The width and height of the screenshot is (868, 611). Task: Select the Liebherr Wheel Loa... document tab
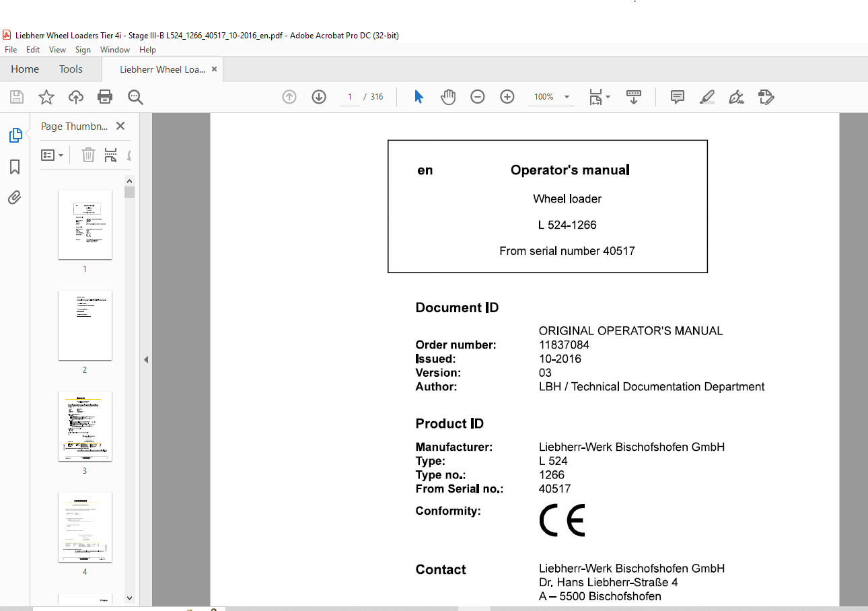click(162, 69)
